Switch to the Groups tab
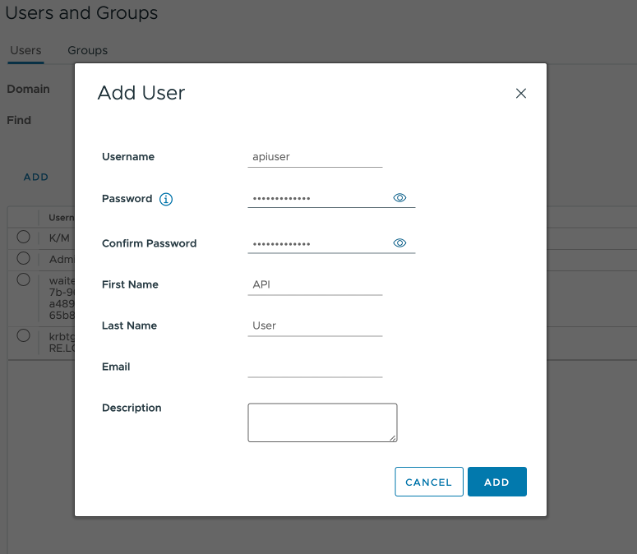This screenshot has height=554, width=638. (x=87, y=50)
